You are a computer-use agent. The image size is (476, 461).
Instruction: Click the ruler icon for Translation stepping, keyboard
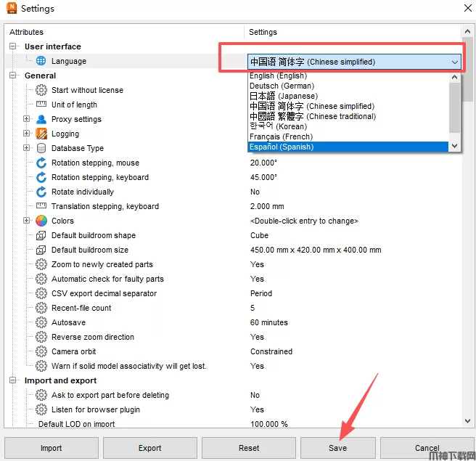(x=41, y=205)
